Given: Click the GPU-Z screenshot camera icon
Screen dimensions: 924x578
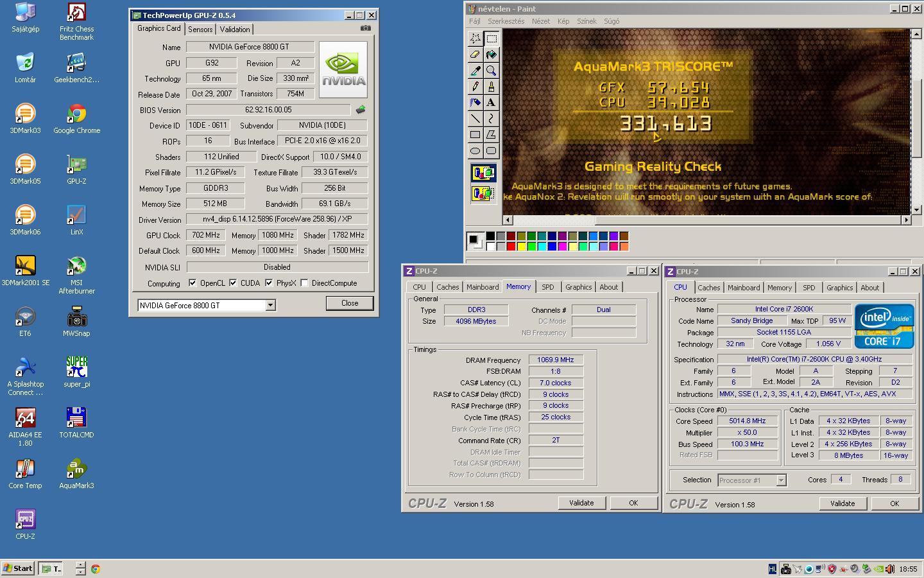Looking at the screenshot, I should [365, 28].
